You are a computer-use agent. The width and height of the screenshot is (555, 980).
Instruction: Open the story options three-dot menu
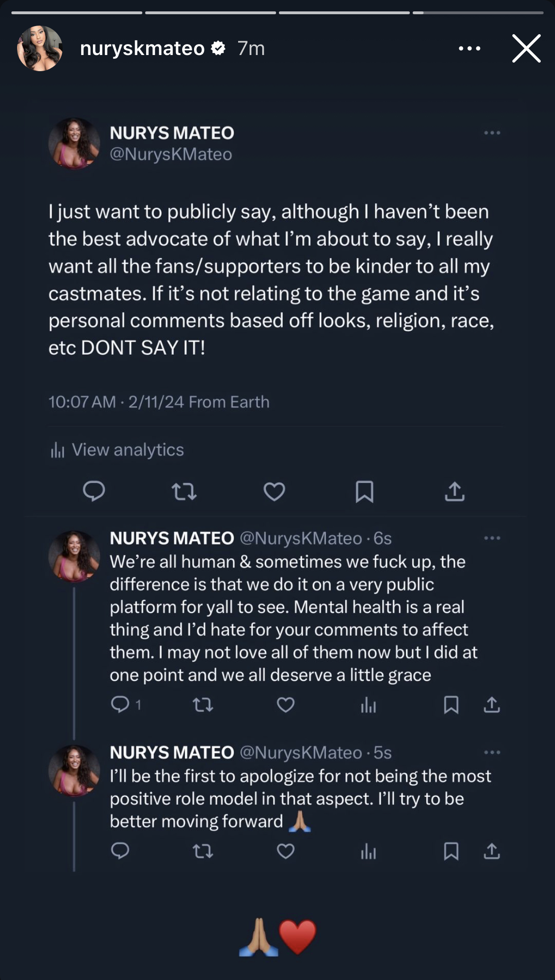(470, 48)
